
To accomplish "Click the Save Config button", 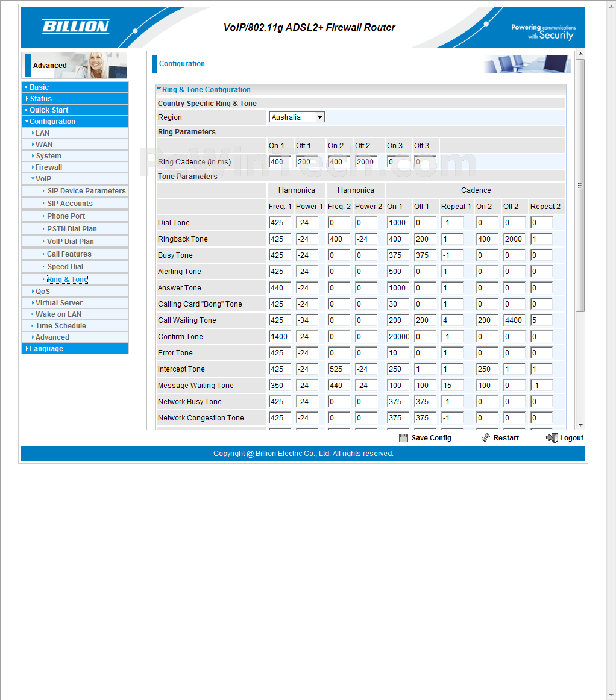I will [x=426, y=438].
